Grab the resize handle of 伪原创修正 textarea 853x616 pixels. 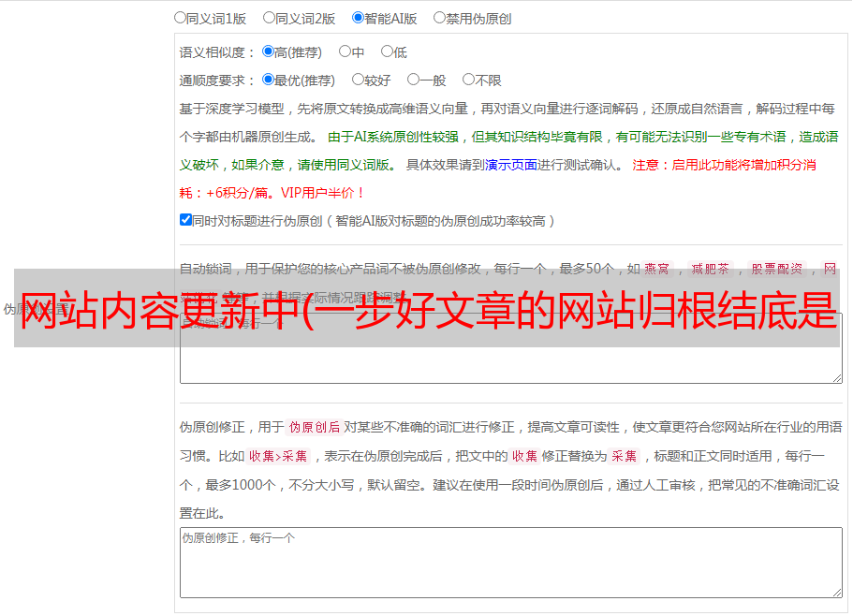click(x=837, y=594)
